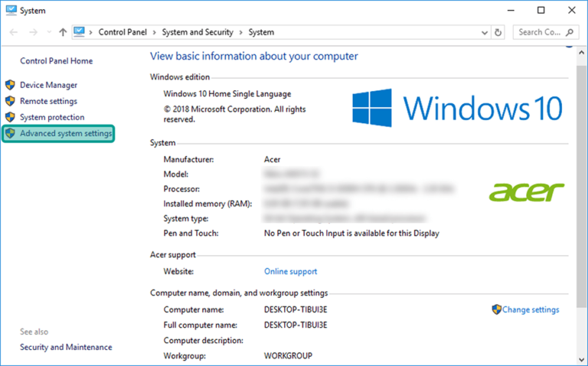The image size is (588, 366).
Task: Click the 'Windows edition' section heading
Action: tap(180, 77)
